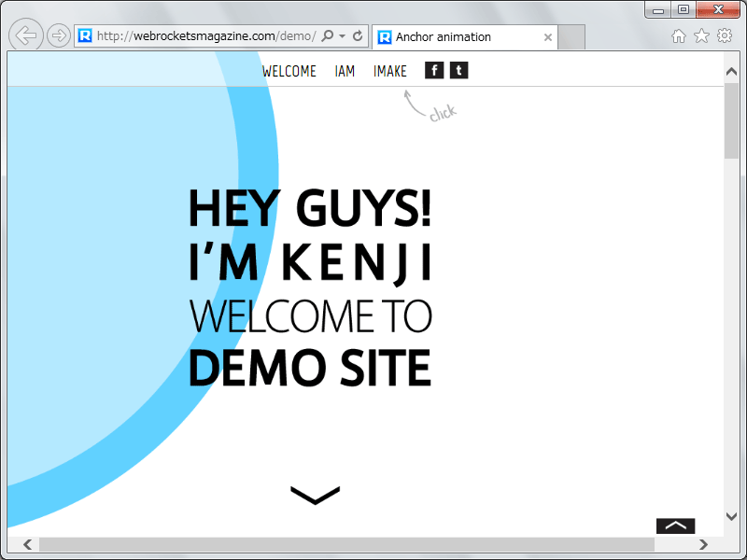Open the IMAKE navigation link
The image size is (747, 560).
tap(389, 70)
